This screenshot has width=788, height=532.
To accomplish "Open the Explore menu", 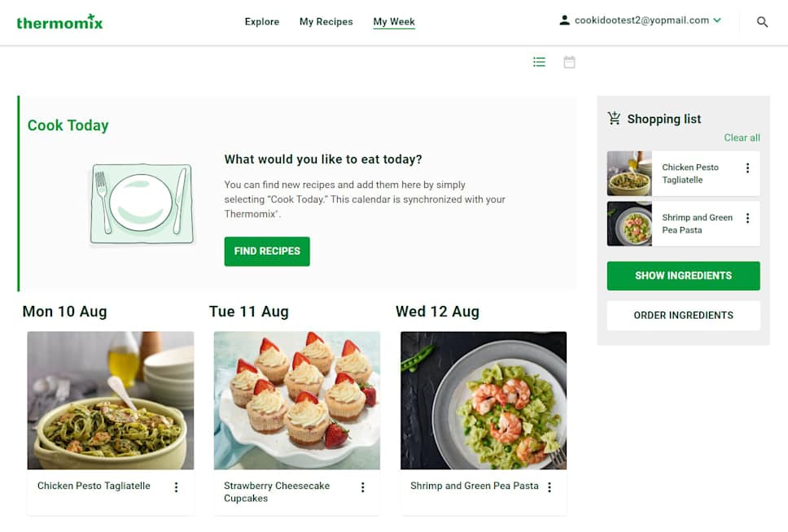I will pyautogui.click(x=261, y=22).
